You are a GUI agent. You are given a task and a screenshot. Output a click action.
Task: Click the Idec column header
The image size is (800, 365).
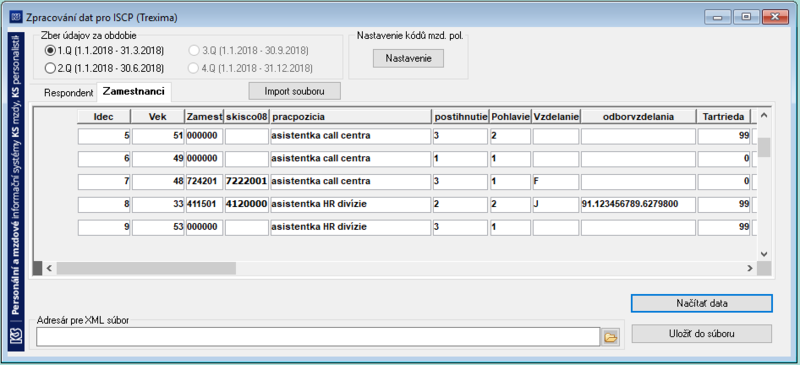(104, 117)
